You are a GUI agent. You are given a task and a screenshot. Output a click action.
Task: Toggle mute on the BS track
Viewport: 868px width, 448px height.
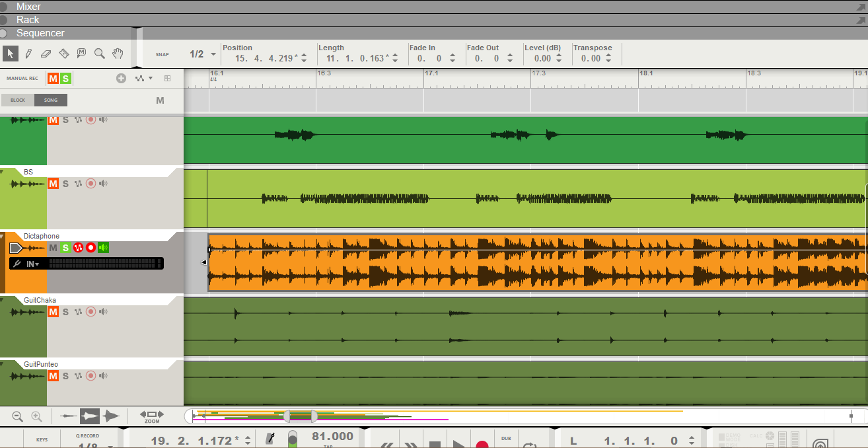[54, 184]
